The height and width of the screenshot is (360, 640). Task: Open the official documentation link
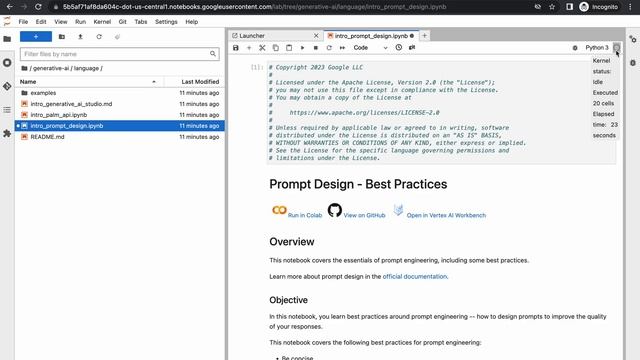(415, 276)
